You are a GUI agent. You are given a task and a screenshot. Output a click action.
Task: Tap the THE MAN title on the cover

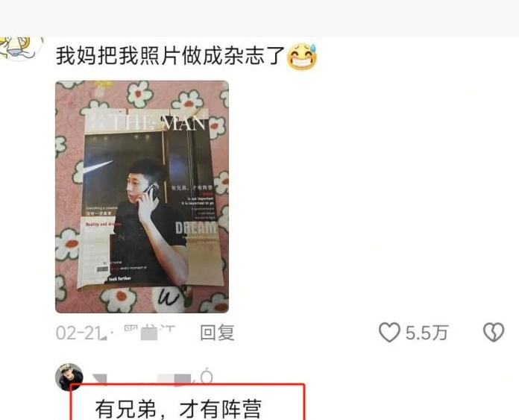click(146, 121)
